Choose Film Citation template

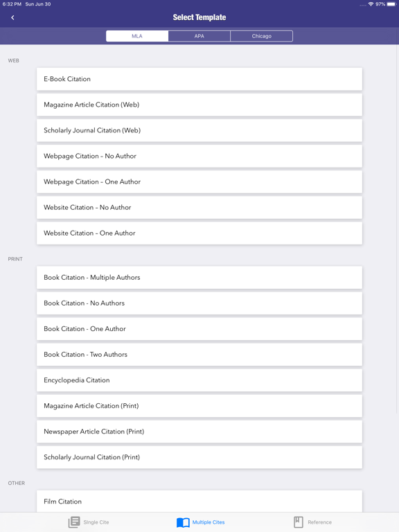coord(199,501)
